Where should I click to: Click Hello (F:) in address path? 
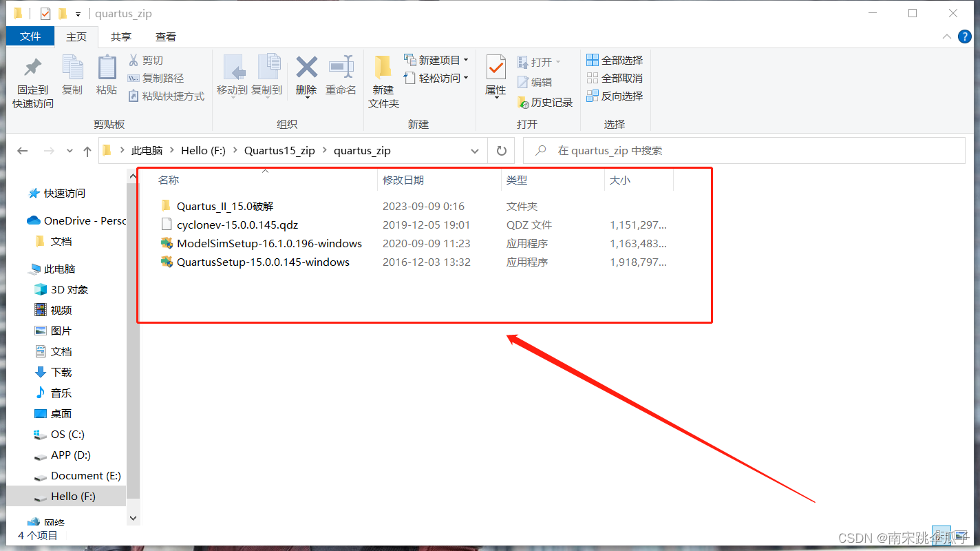pyautogui.click(x=203, y=150)
